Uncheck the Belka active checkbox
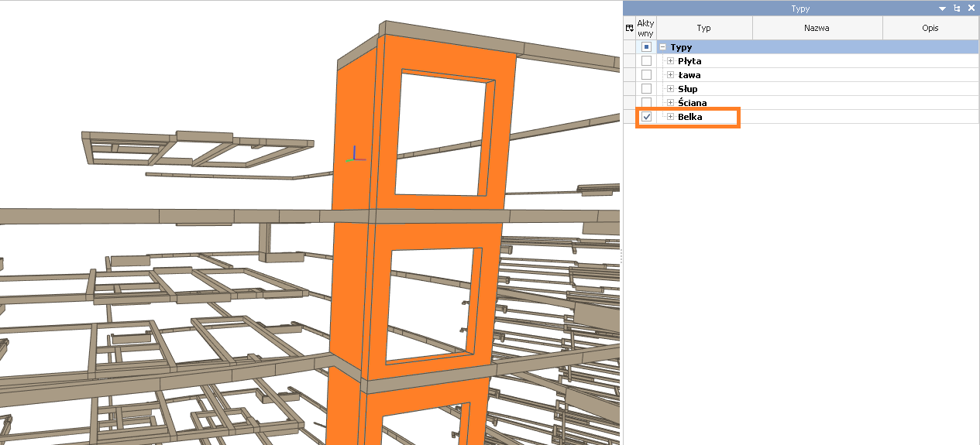 646,117
